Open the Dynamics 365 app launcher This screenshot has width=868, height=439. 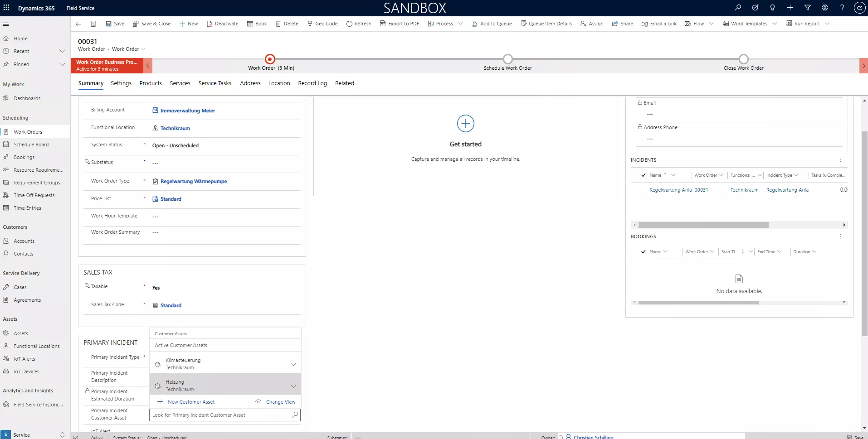pyautogui.click(x=6, y=8)
